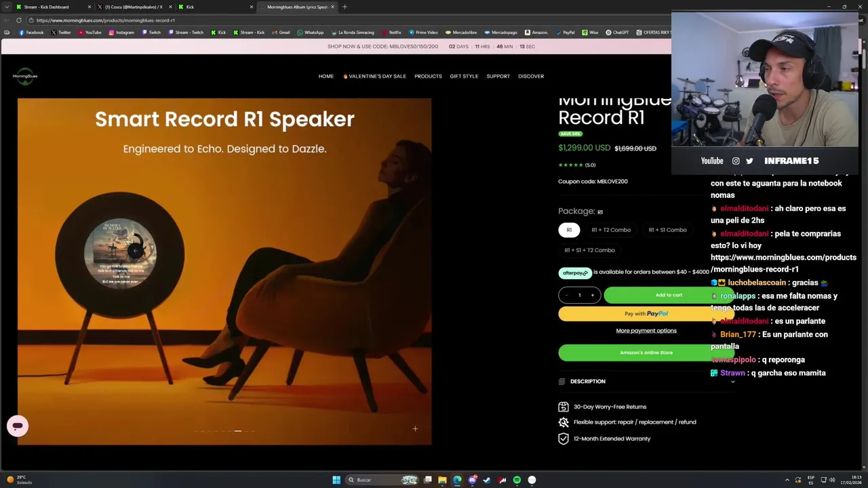The image size is (868, 488).
Task: Open the Windows Start menu
Action: (x=336, y=480)
